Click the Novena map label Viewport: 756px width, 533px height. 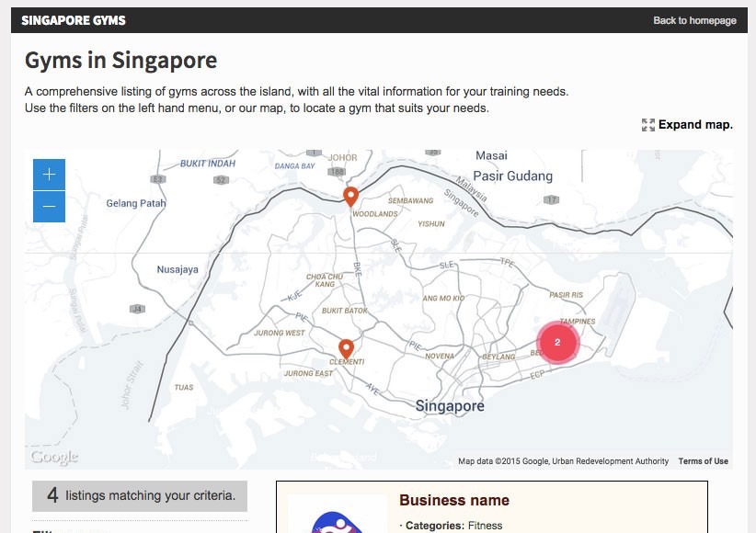pyautogui.click(x=440, y=357)
